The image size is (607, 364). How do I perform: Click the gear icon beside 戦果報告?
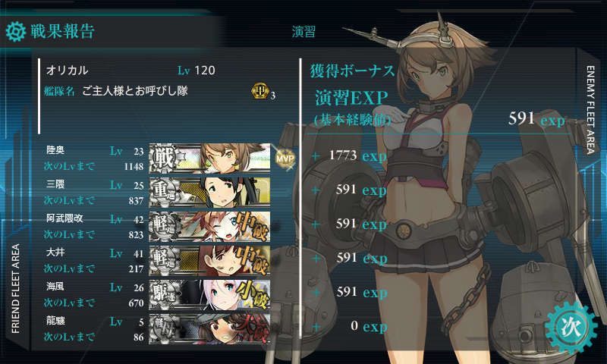tap(16, 32)
